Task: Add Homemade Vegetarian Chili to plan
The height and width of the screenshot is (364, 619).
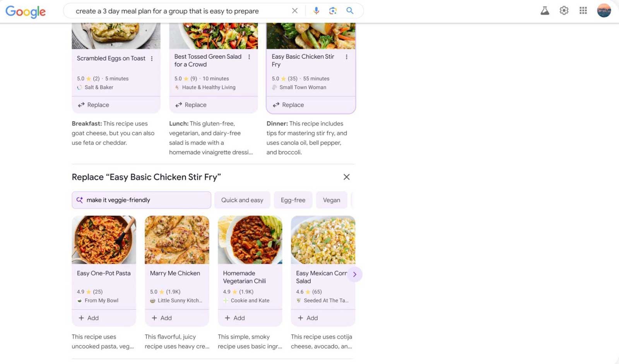Action: coord(235,318)
